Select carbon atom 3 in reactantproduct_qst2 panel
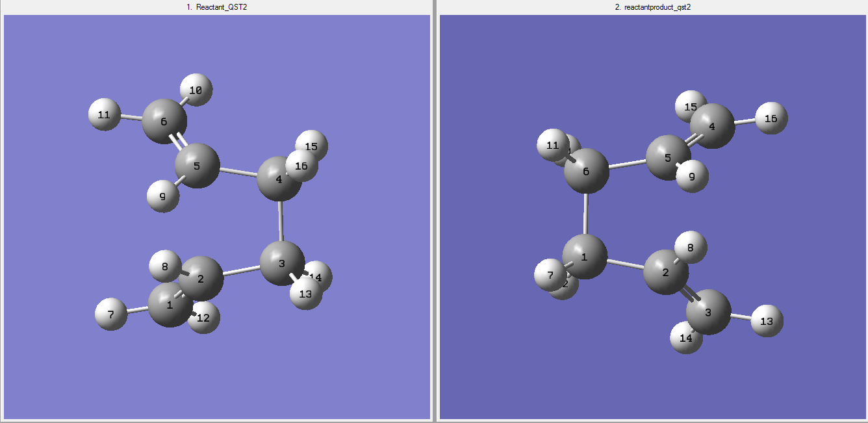The width and height of the screenshot is (868, 423). (708, 313)
